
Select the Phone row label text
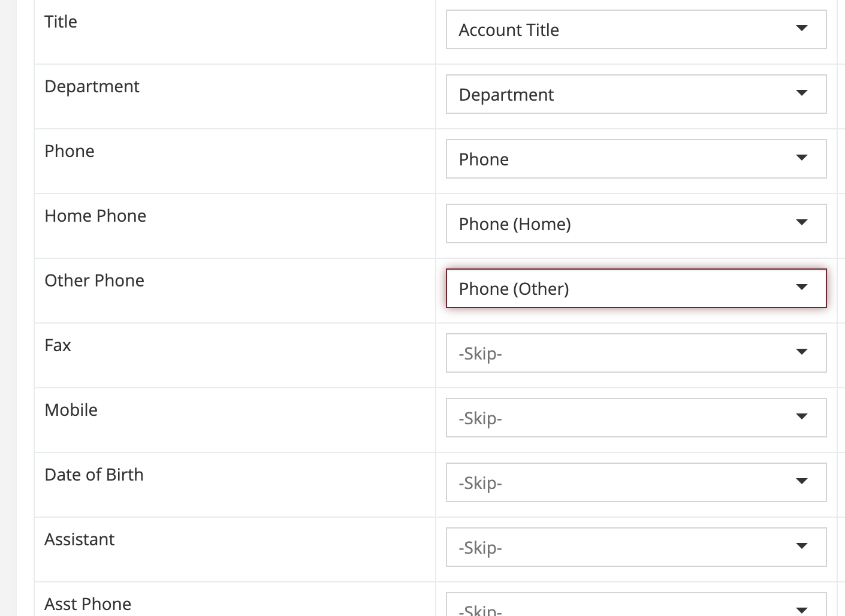tap(70, 151)
